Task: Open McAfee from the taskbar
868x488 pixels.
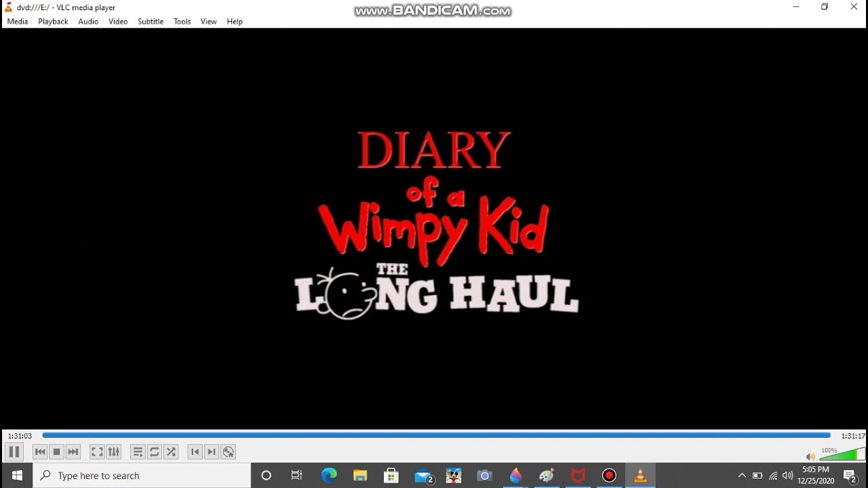Action: 578,476
